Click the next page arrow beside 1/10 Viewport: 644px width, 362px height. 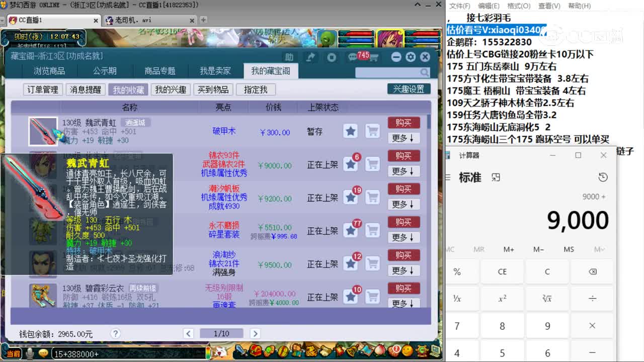[x=255, y=333]
